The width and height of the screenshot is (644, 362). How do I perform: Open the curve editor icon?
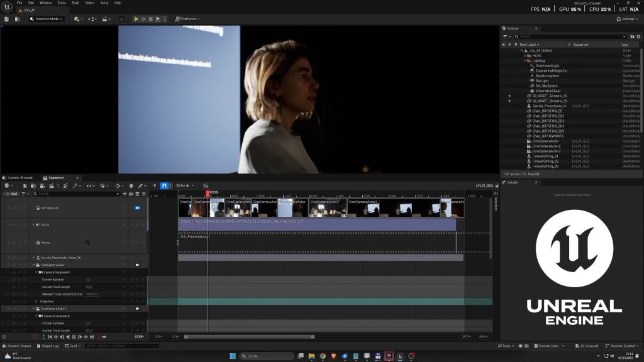(206, 186)
